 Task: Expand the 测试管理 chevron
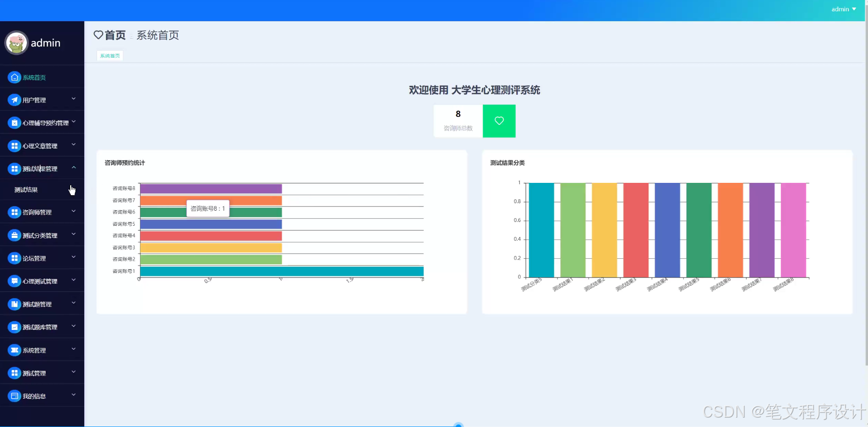pyautogui.click(x=74, y=372)
